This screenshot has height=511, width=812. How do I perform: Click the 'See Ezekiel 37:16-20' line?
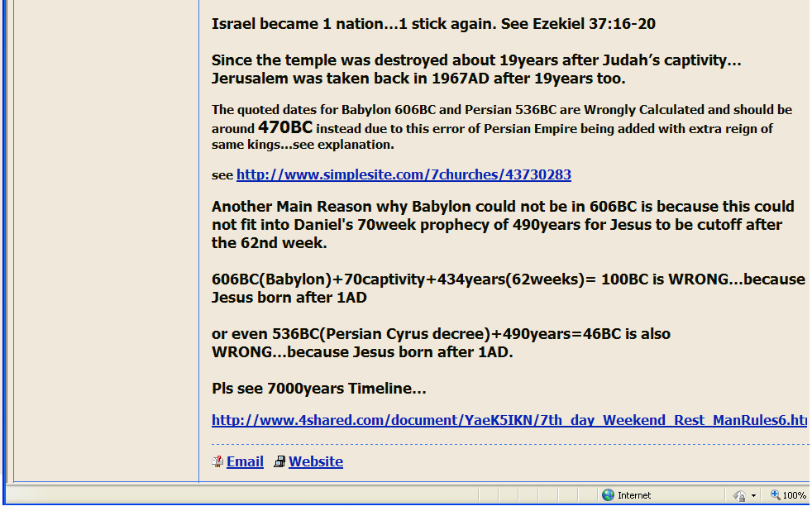coord(433,24)
